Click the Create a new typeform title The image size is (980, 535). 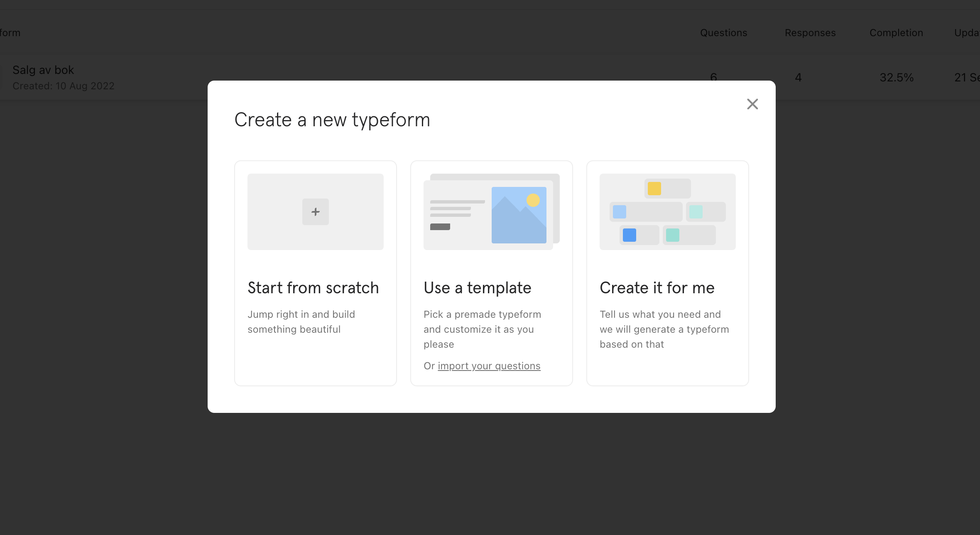332,120
